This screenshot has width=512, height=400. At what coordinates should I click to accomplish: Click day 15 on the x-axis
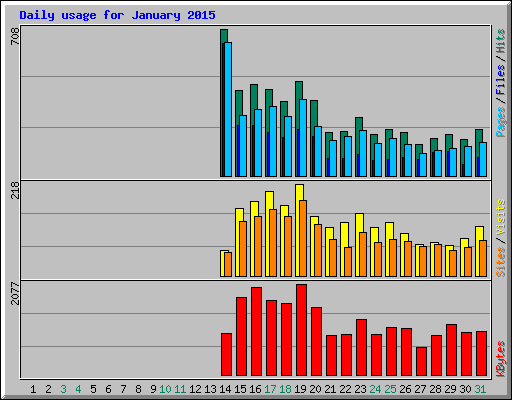(240, 389)
